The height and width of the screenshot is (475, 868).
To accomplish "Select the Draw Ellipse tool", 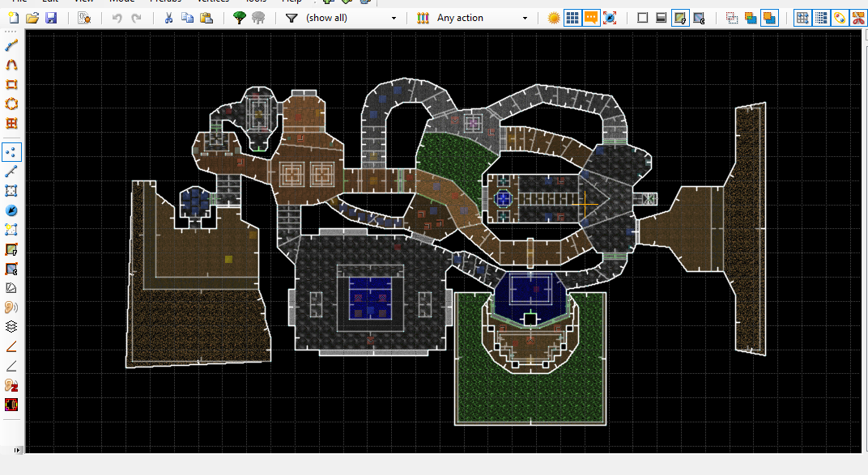I will [11, 104].
